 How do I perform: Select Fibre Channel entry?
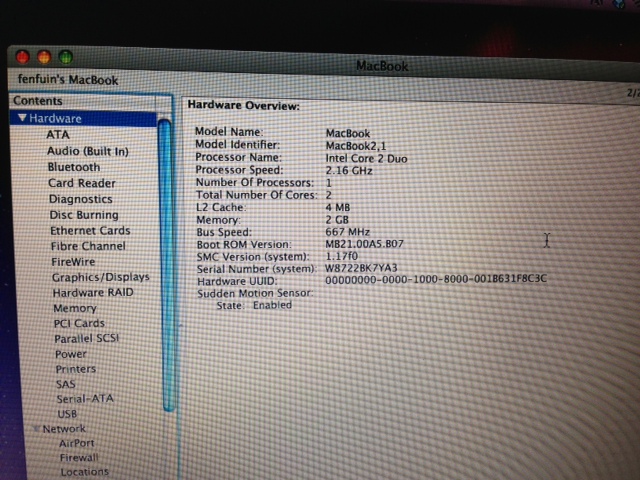pos(88,246)
